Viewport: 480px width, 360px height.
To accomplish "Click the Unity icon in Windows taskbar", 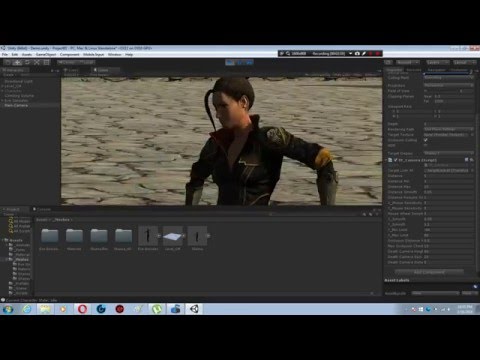I will (x=194, y=309).
